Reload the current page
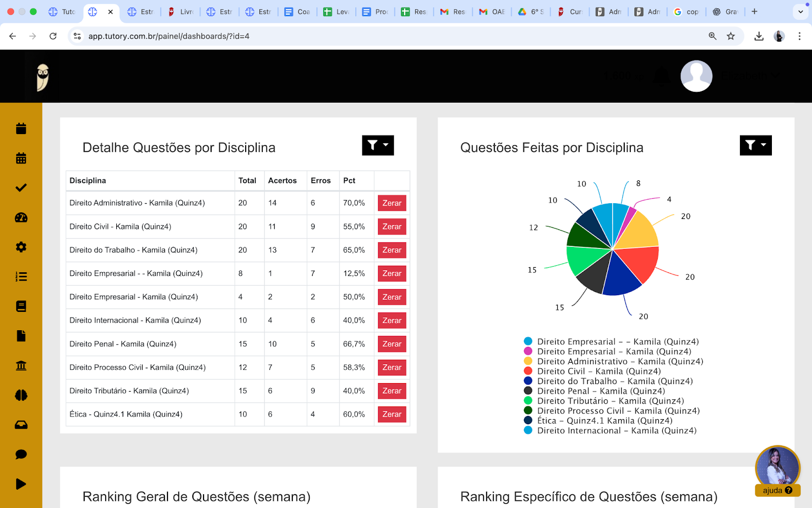The height and width of the screenshot is (508, 812). pyautogui.click(x=53, y=36)
